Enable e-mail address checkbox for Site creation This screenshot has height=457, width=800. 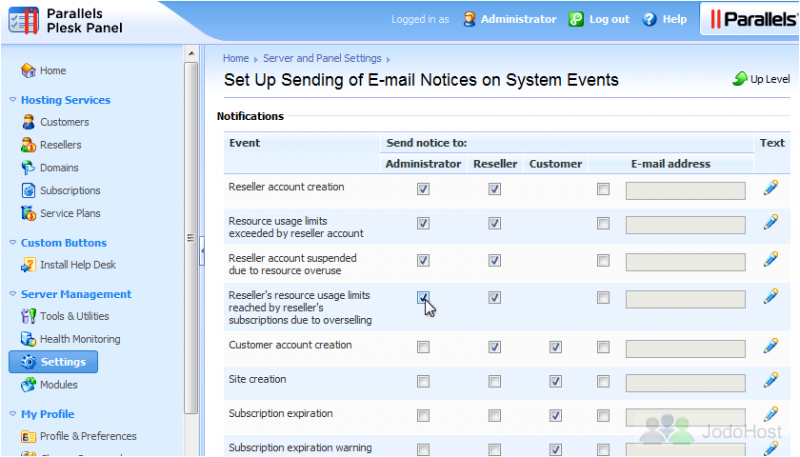coord(603,382)
